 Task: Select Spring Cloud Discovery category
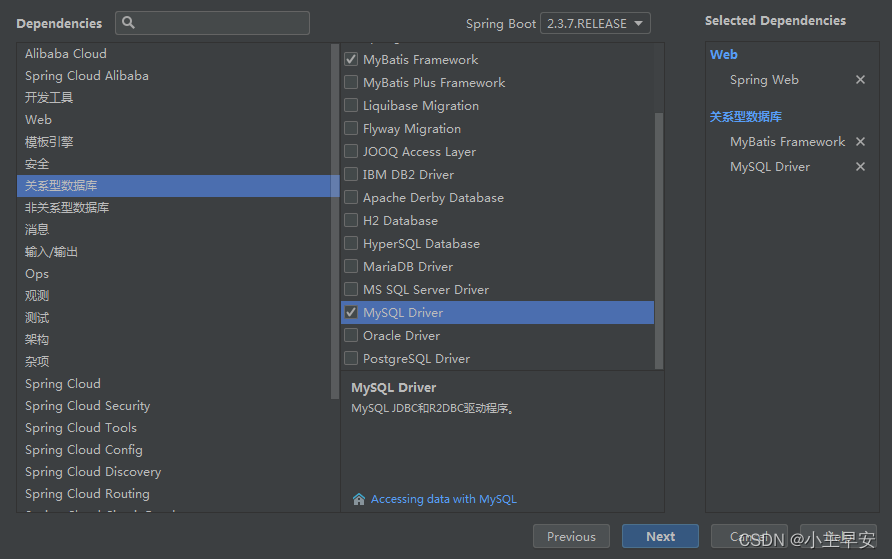click(174, 471)
